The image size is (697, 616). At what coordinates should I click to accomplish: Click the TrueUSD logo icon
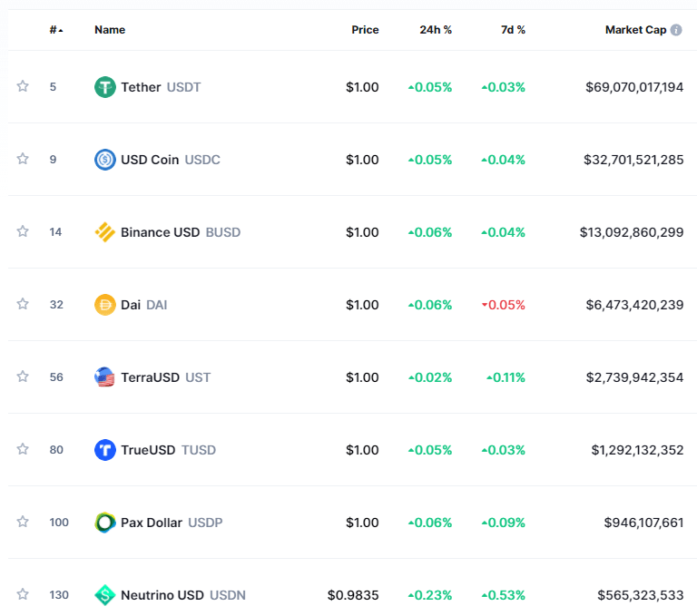point(105,450)
